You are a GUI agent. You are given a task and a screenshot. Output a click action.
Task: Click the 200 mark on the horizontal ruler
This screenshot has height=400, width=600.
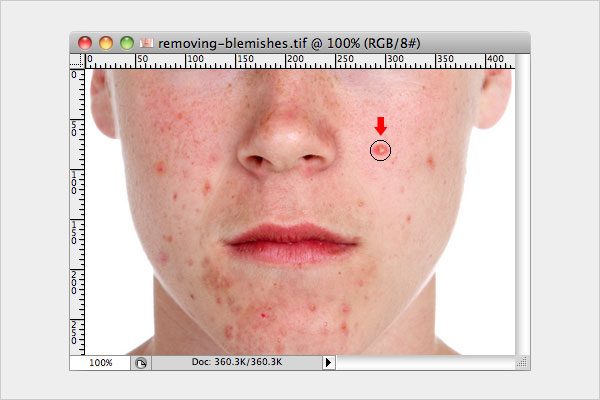pyautogui.click(x=295, y=59)
